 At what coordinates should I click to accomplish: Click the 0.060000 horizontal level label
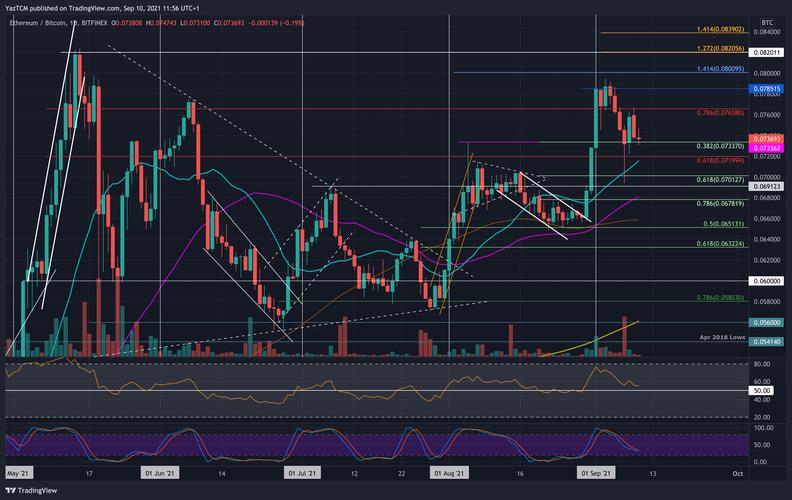(766, 281)
